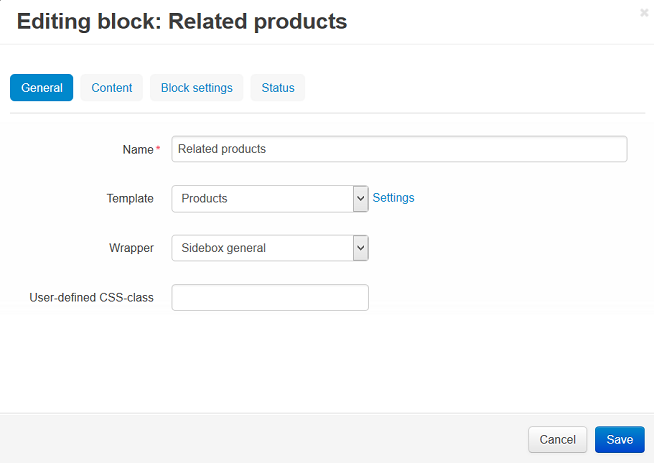
Task: Switch to the General tab
Action: point(41,88)
